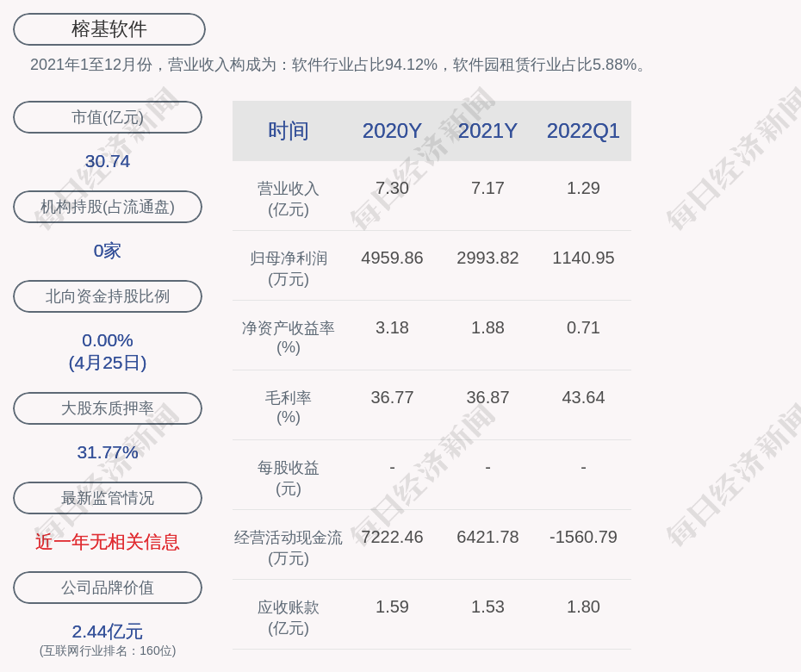The height and width of the screenshot is (672, 801).
Task: Click the 机构持股(占流通盘) label pill
Action: pyautogui.click(x=108, y=207)
